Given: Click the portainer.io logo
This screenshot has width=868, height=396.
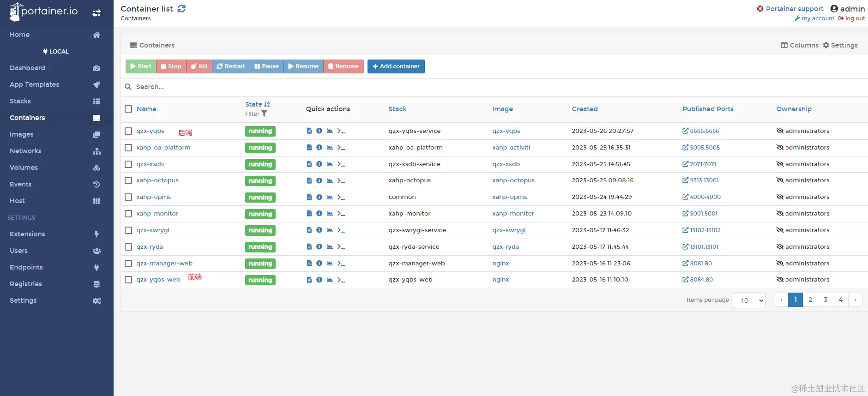Looking at the screenshot, I should (x=43, y=12).
